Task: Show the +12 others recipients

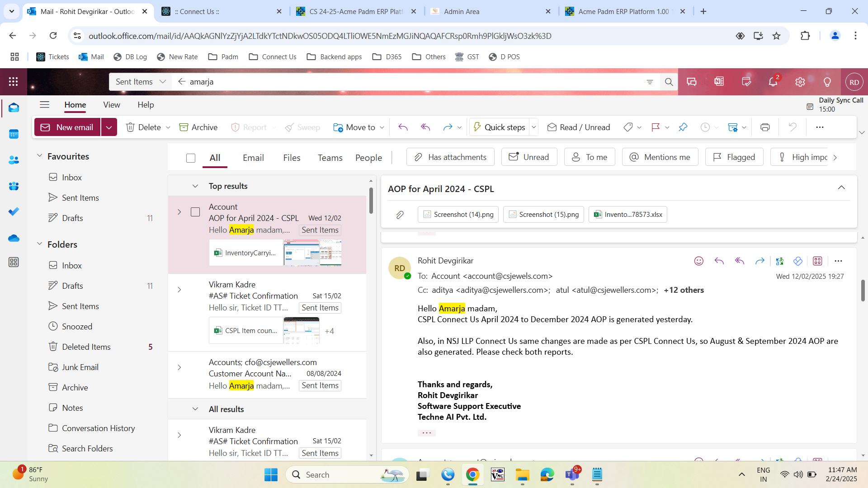Action: (684, 290)
